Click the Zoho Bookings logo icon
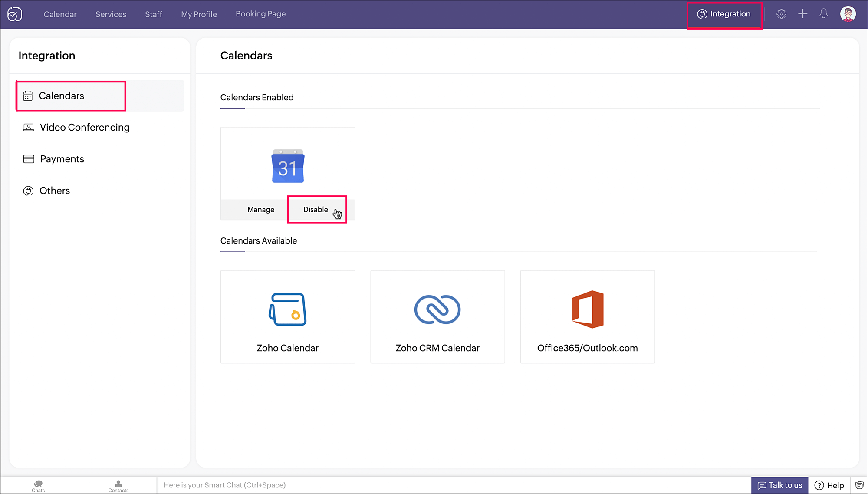868x494 pixels. 15,14
